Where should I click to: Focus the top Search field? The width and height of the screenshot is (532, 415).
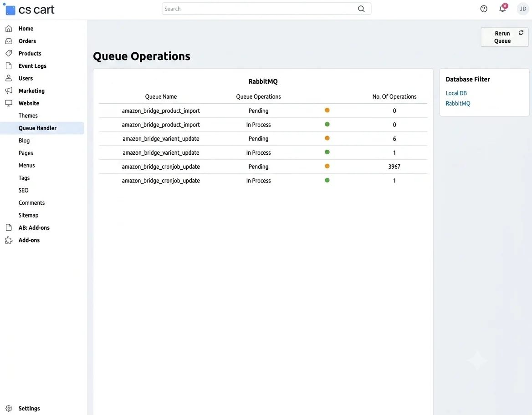tap(266, 9)
